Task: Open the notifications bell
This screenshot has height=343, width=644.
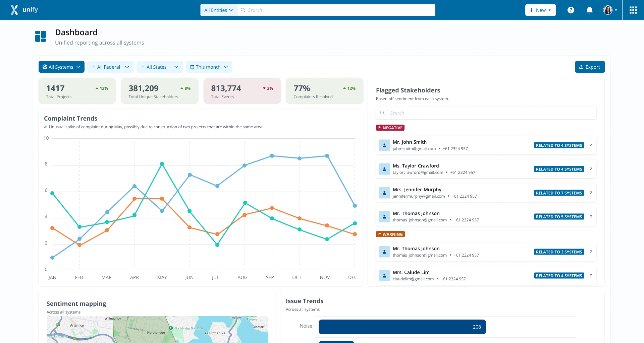Action: point(589,10)
